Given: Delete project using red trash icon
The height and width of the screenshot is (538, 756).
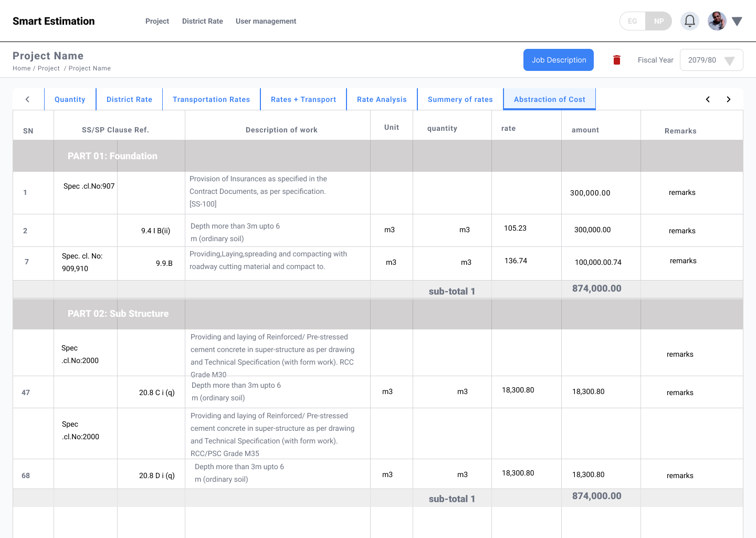Looking at the screenshot, I should point(617,60).
